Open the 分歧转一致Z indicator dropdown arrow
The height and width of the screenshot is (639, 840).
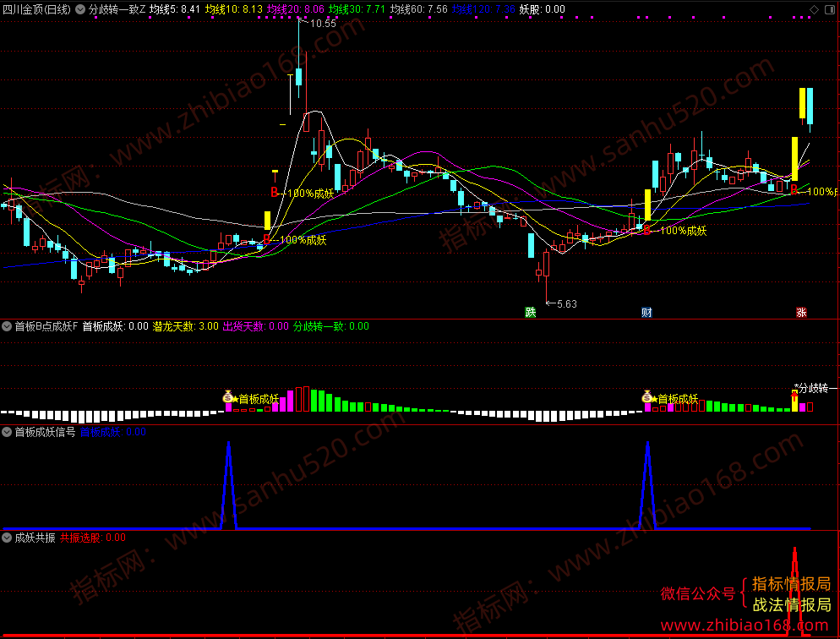80,9
